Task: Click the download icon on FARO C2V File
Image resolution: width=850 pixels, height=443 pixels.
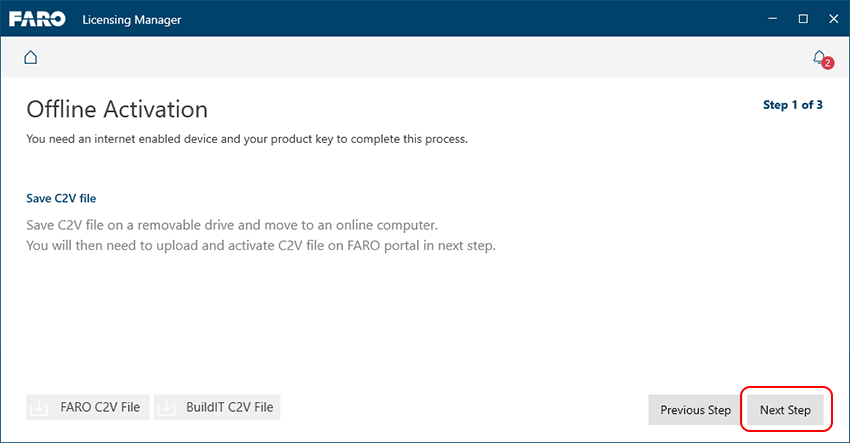Action: (39, 407)
